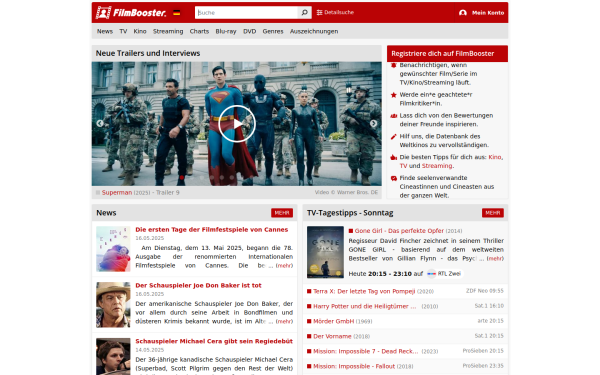The image size is (600, 375).
Task: Open the Genres menu
Action: (273, 31)
